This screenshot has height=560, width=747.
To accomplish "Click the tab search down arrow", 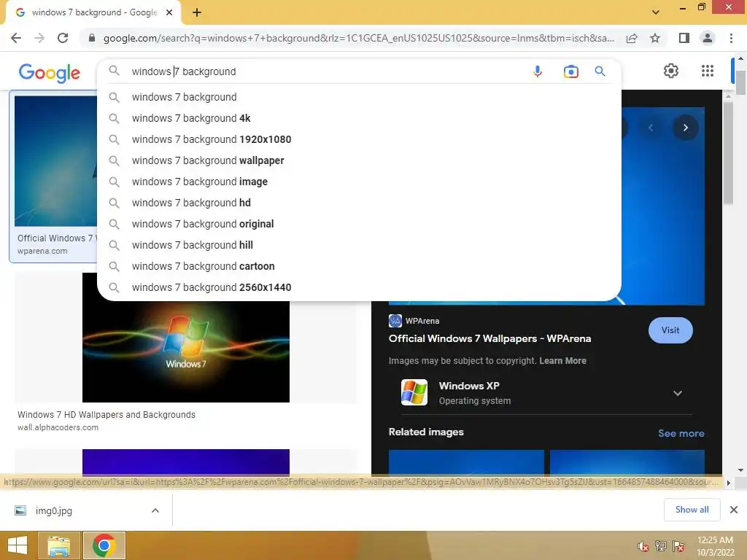I will pos(656,12).
